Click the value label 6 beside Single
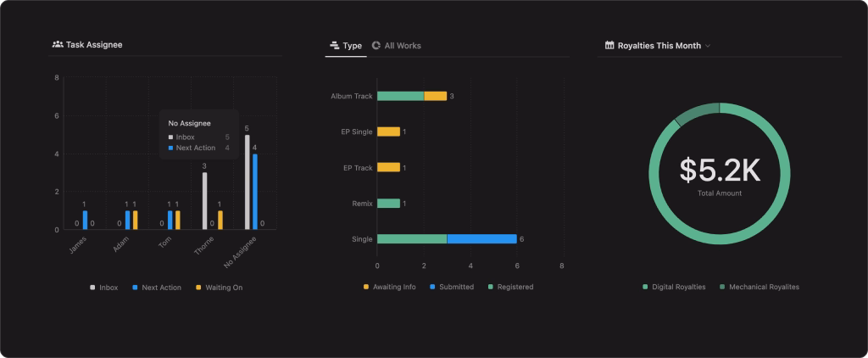This screenshot has height=358, width=868. (x=521, y=239)
